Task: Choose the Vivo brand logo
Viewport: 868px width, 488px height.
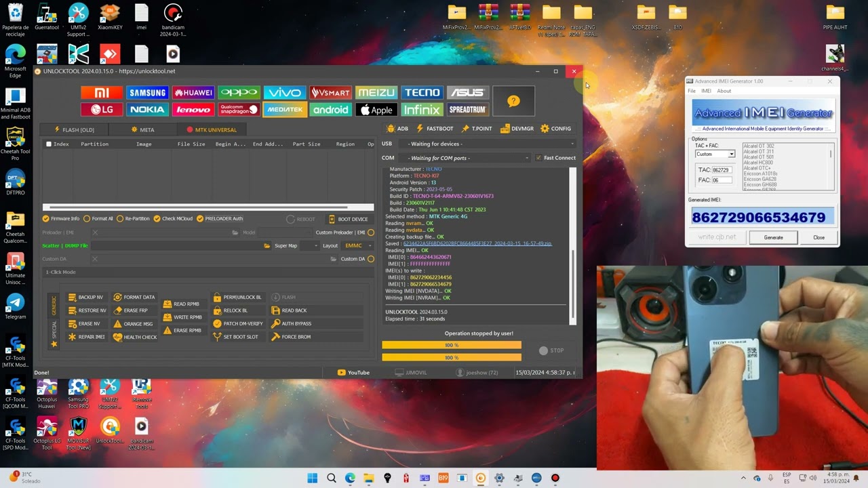Action: [285, 93]
